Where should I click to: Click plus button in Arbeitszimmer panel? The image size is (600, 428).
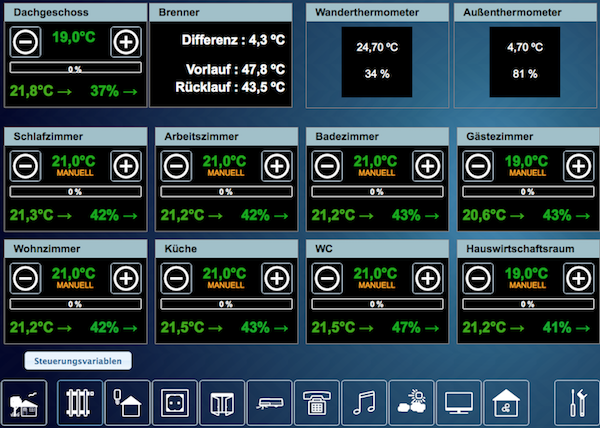277,166
